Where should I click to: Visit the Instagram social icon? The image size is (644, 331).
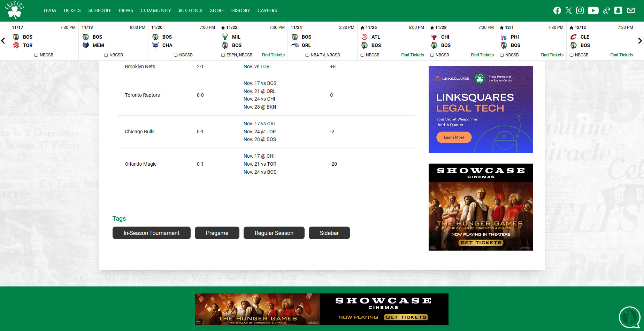pyautogui.click(x=580, y=10)
